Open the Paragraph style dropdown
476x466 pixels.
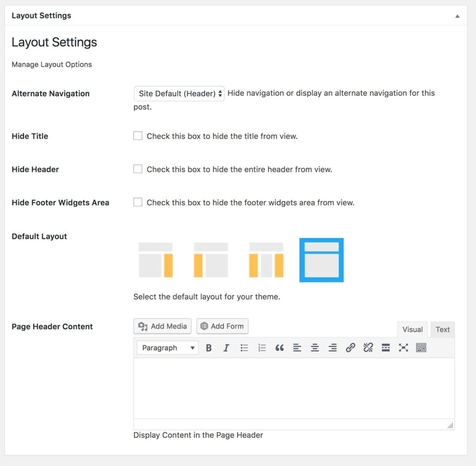point(167,348)
